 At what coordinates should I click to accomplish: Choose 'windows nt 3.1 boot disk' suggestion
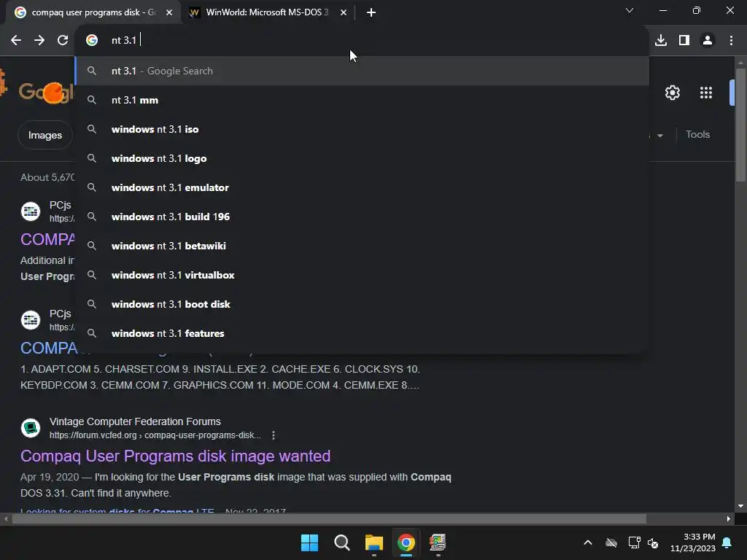point(362,304)
